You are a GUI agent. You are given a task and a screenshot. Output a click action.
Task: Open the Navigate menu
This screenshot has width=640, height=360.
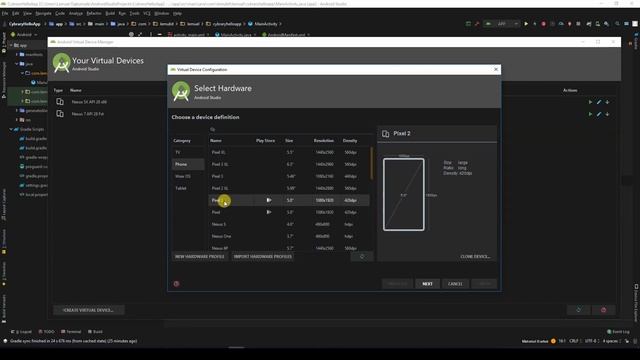click(x=43, y=13)
